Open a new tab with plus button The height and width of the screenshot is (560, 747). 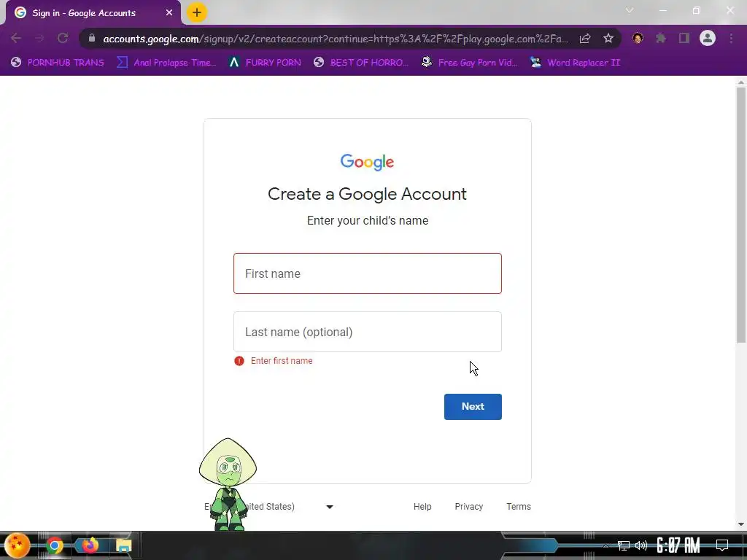[x=197, y=12]
